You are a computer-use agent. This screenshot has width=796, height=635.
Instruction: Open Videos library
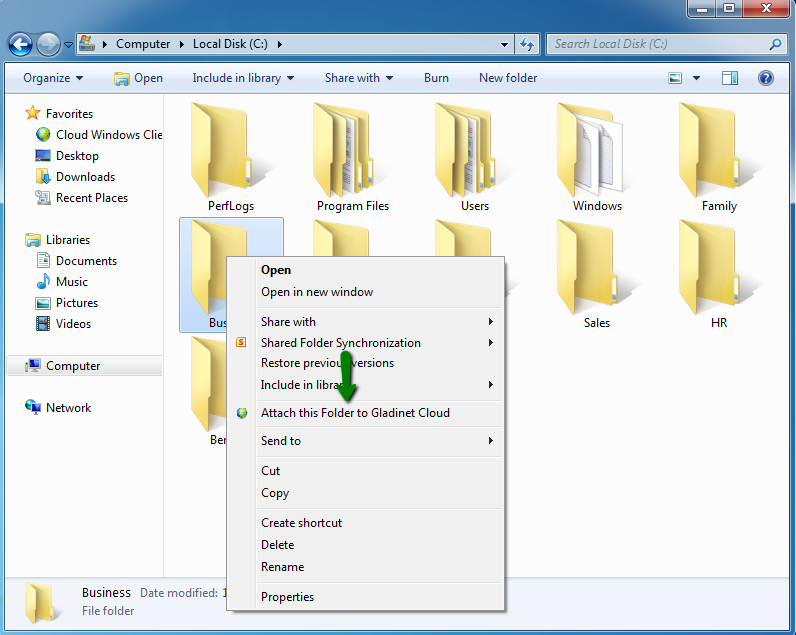[x=63, y=324]
